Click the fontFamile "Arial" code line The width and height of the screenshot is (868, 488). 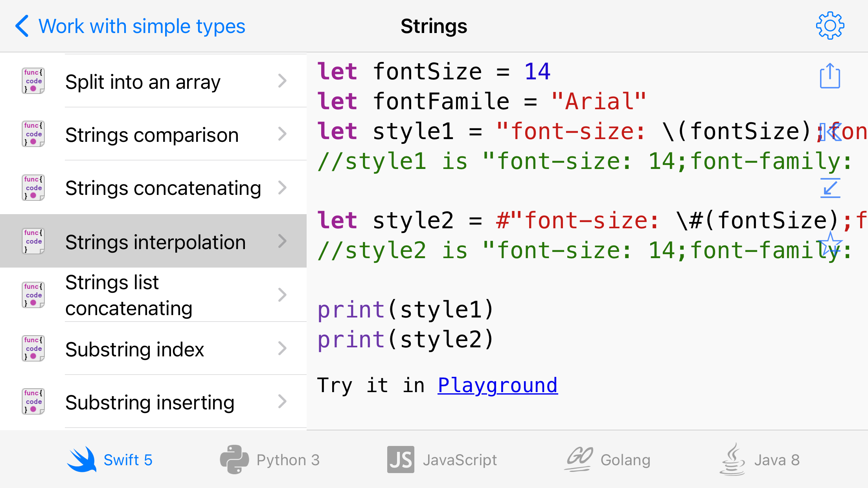tap(482, 101)
